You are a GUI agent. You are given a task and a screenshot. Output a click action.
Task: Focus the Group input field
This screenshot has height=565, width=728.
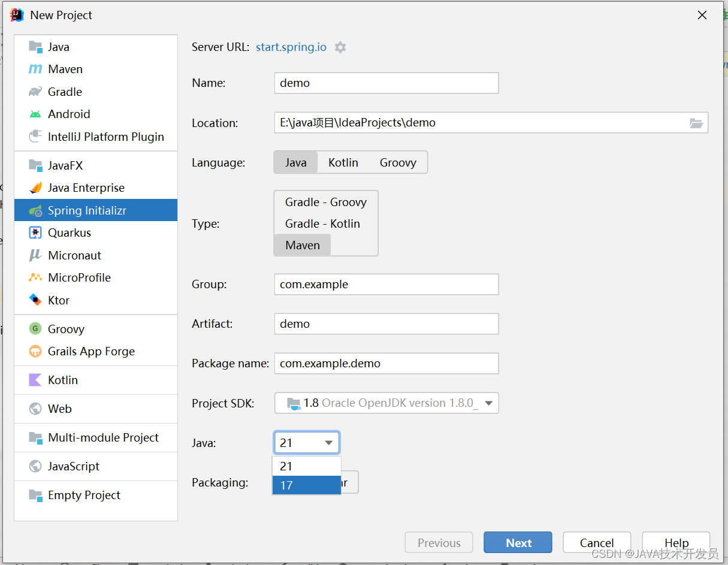[386, 284]
